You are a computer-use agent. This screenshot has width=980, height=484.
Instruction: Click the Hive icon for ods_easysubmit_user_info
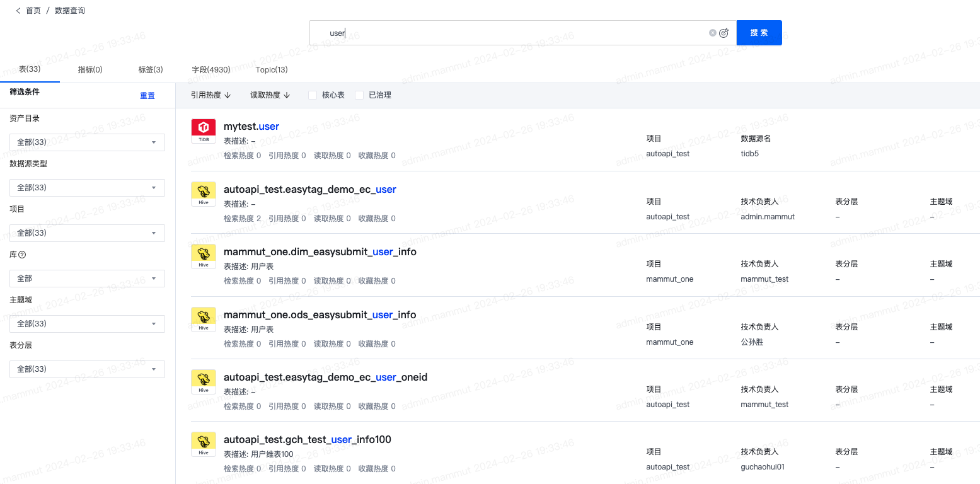204,320
